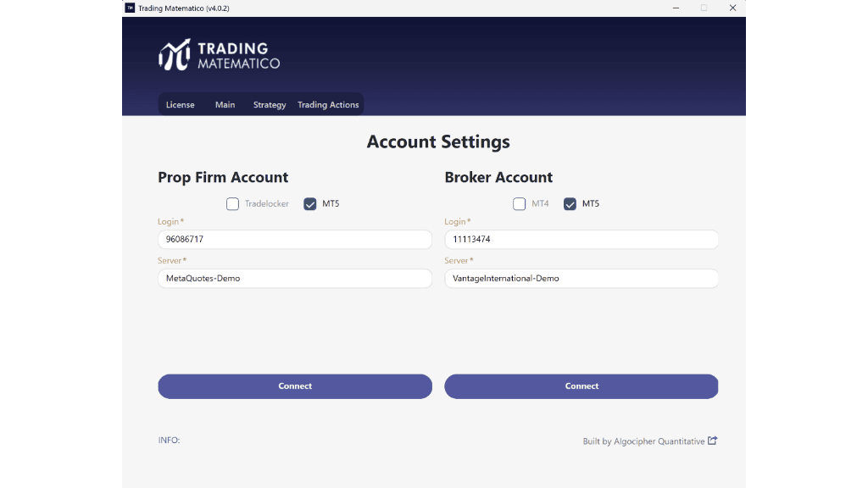This screenshot has width=868, height=488.
Task: Open the Trading Actions tab
Action: [328, 104]
